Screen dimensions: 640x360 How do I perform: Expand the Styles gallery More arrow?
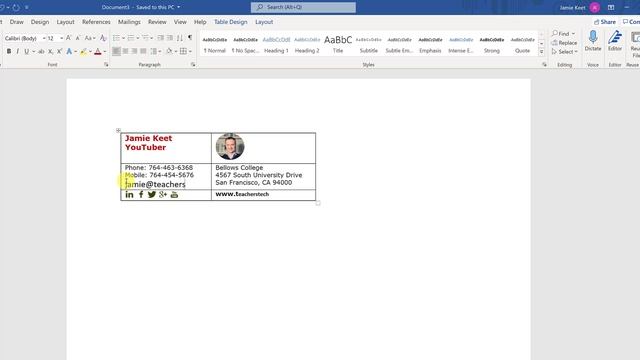coord(542,52)
